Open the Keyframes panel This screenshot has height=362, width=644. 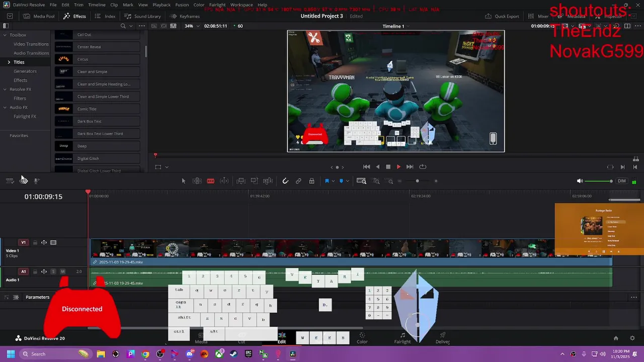[x=185, y=16]
